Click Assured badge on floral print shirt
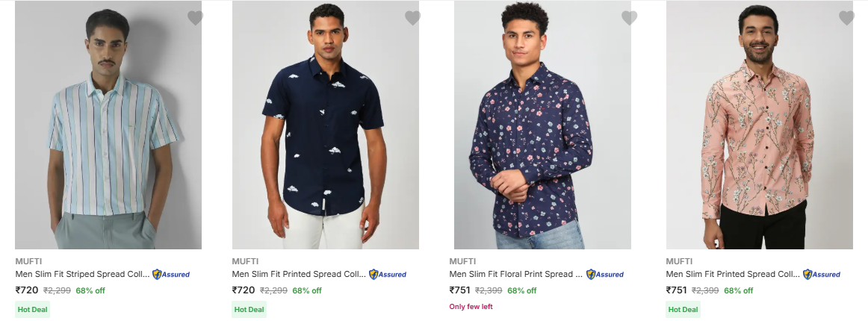Viewport: 868px width, 321px height. coord(605,274)
